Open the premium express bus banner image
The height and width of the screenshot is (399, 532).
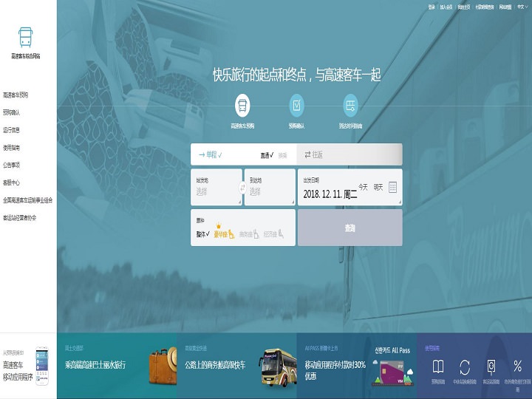278,367
